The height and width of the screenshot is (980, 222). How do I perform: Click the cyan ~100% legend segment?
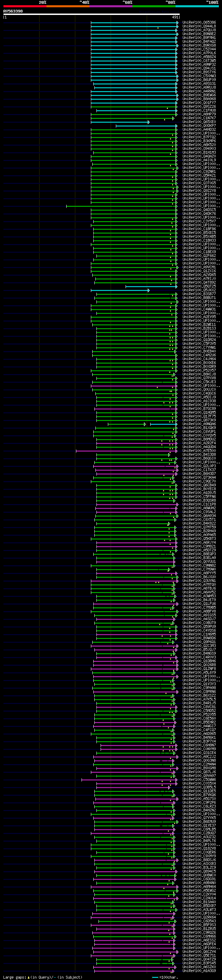197,6
